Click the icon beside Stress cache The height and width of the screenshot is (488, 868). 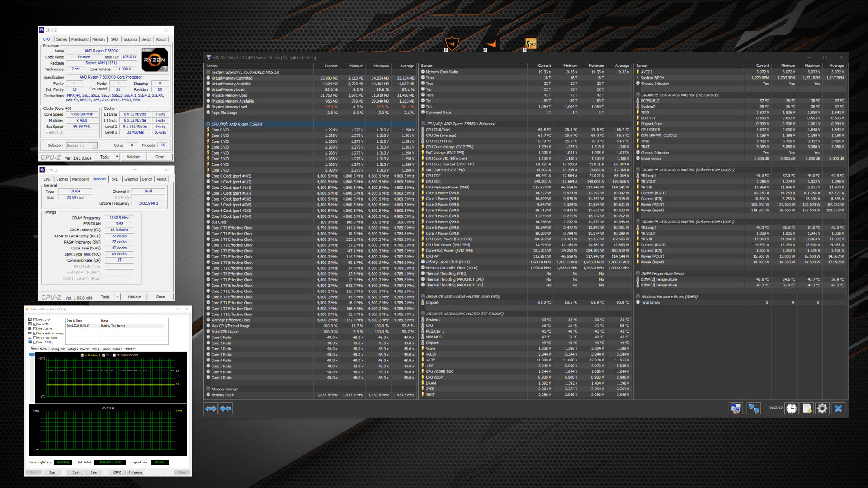pos(30,328)
